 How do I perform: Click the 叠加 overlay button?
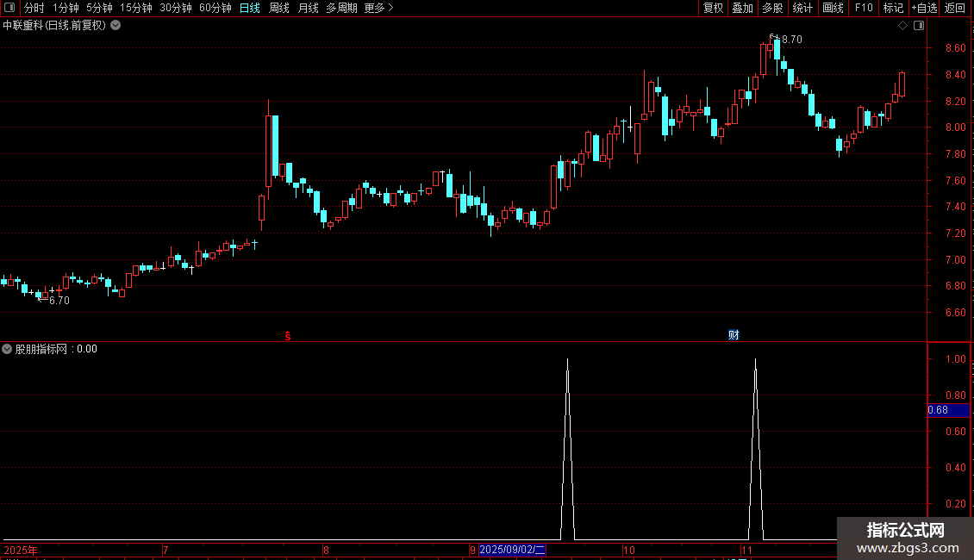point(742,8)
